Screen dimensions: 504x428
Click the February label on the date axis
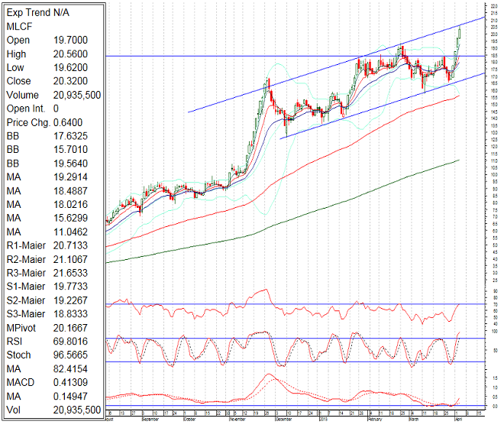coord(374,420)
